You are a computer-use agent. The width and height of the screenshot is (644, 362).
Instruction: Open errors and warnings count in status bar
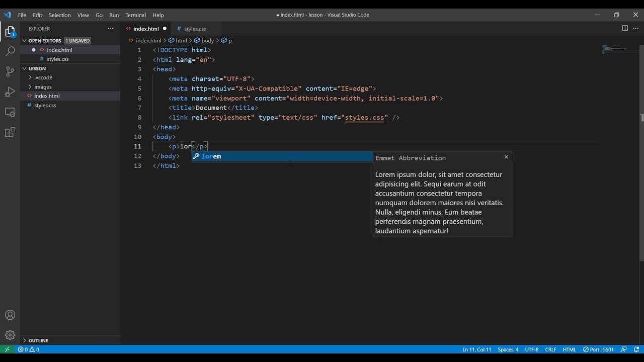[x=29, y=349]
